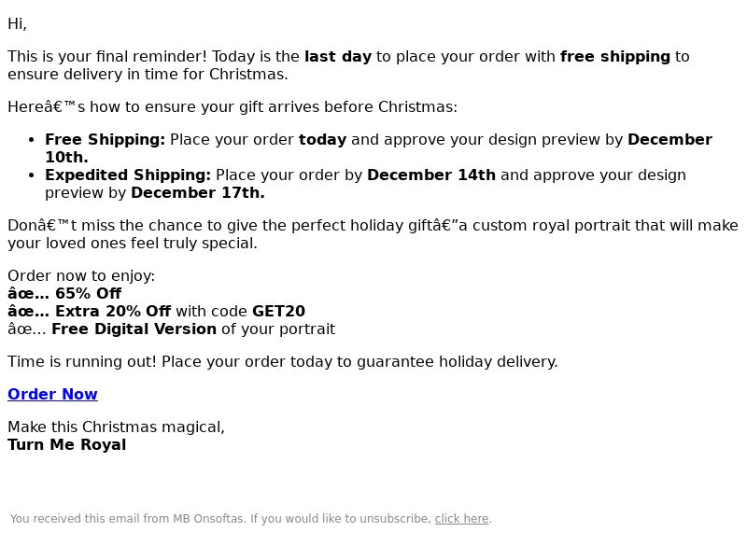Viewport: 747px width, 560px height.
Task: Click the 'Order now to enjoy:' line
Action: [81, 276]
